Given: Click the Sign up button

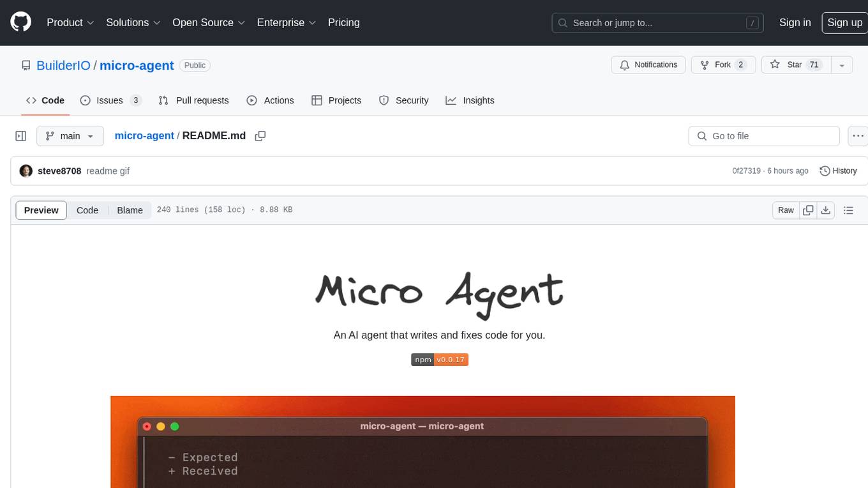Looking at the screenshot, I should [844, 22].
